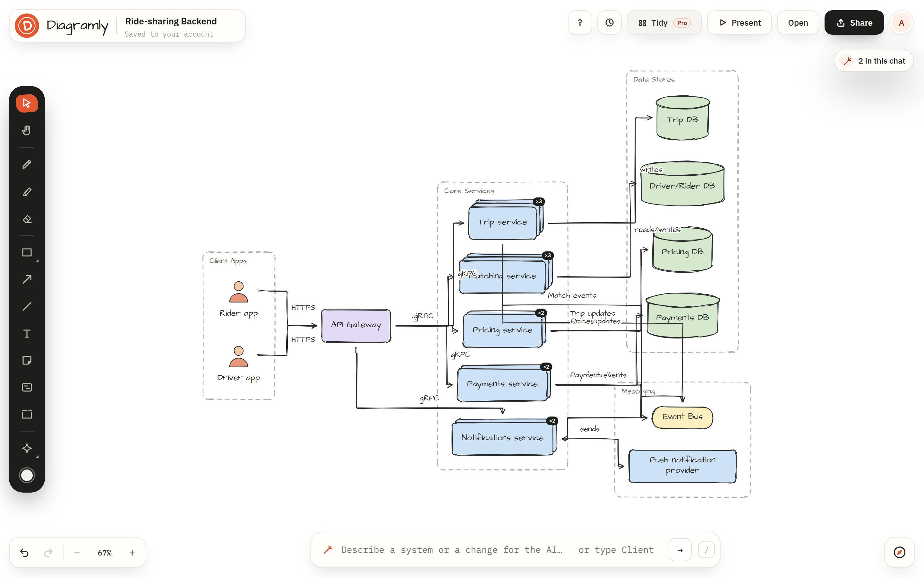
Task: Submit the AI prompt arrow button
Action: tap(680, 550)
